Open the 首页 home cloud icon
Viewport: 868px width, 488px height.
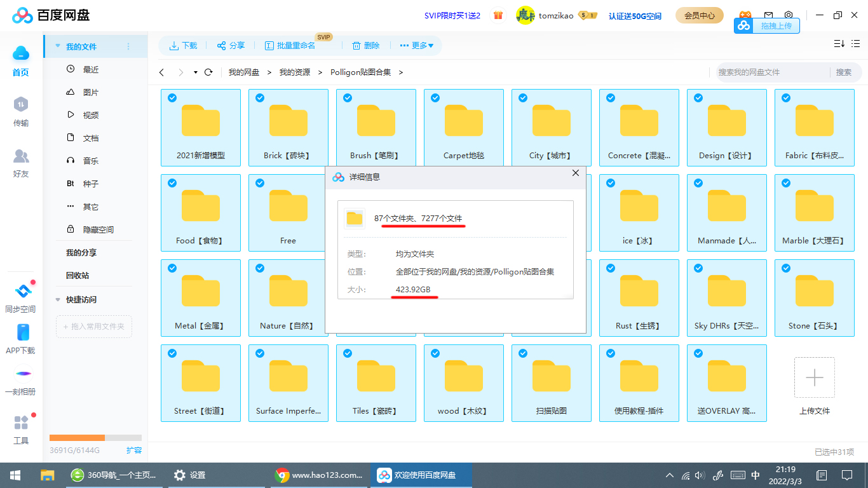tap(21, 53)
